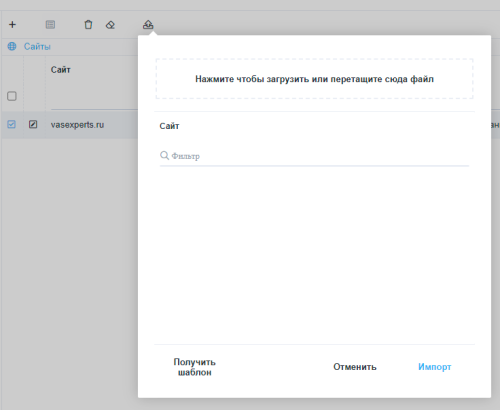Open edit pencil icon for vasexperts.ru row
Screen dimensions: 500x410
33,124
